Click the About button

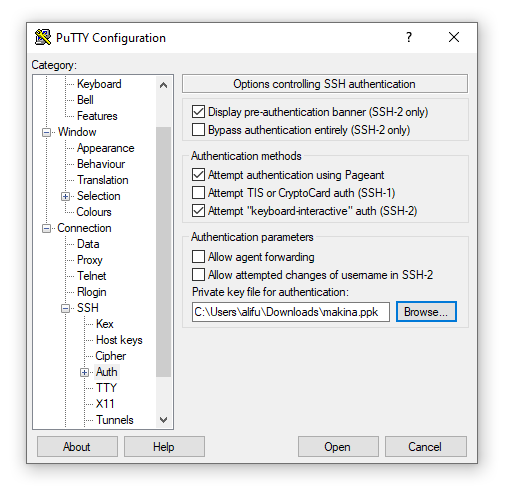(77, 447)
